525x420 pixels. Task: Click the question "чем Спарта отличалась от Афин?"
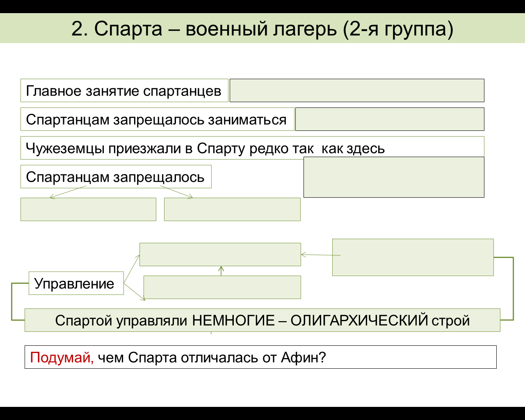(x=212, y=358)
